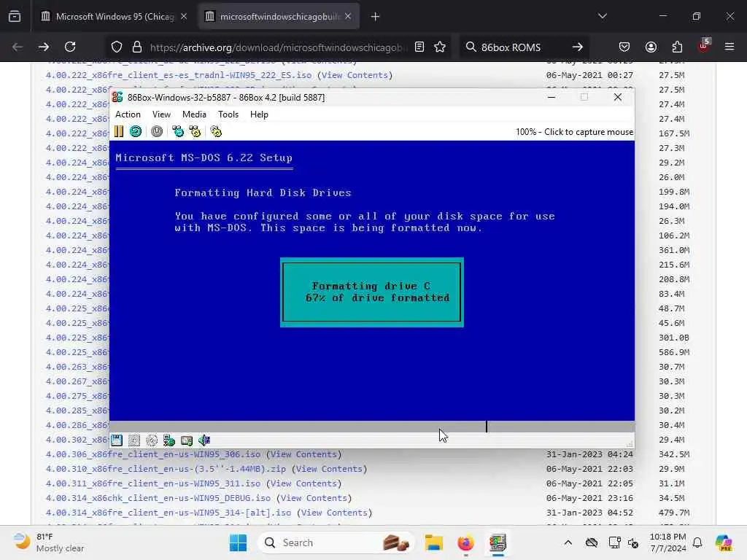This screenshot has width=747, height=560.
Task: Open the notification bell in taskbar
Action: click(697, 542)
